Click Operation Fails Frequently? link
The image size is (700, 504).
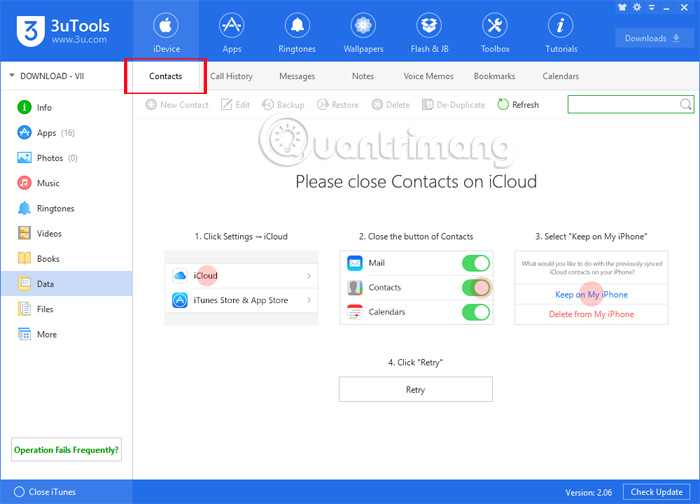tap(67, 450)
